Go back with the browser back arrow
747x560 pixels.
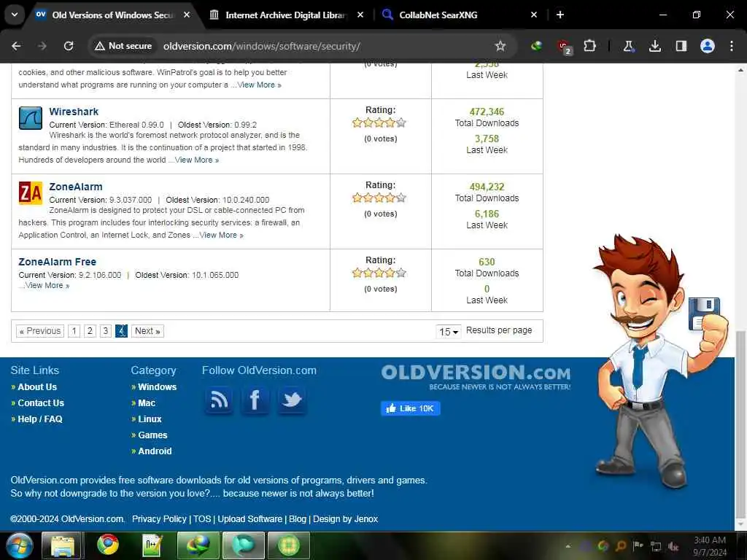tap(16, 46)
